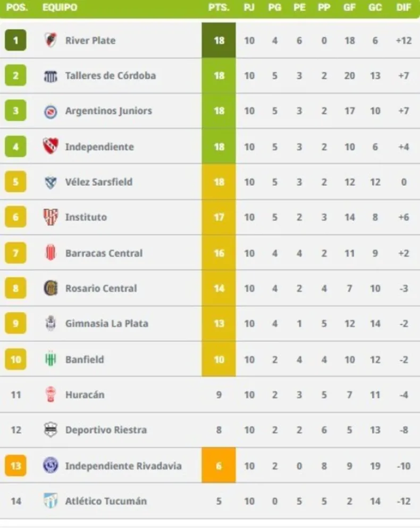
Task: Click the Talleres de Córdoba crest icon
Action: [x=51, y=76]
